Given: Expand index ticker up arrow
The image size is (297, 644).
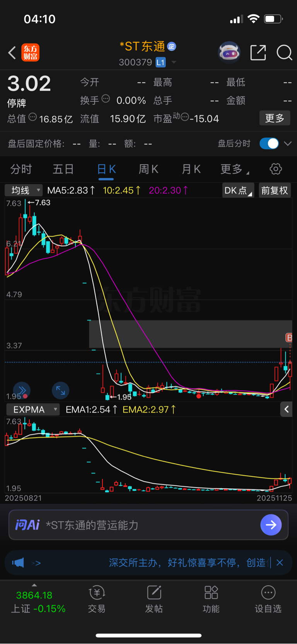Looking at the screenshot, I should pos(34,585).
